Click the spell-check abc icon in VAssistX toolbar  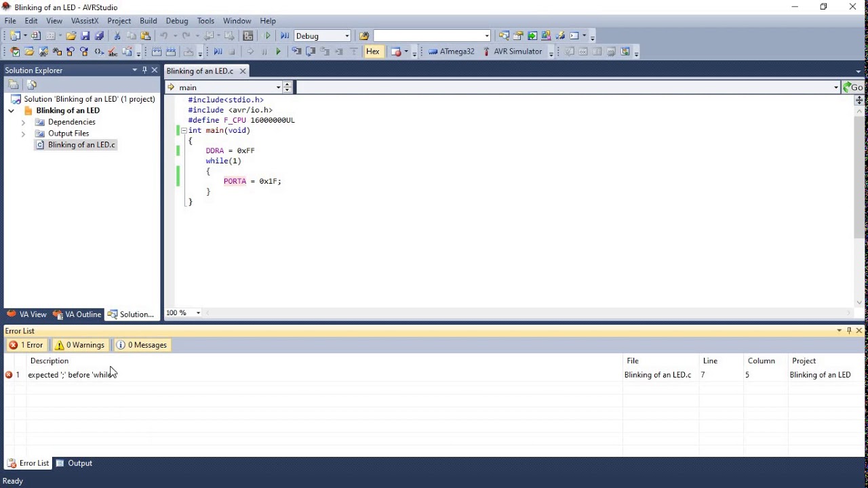pyautogui.click(x=113, y=52)
